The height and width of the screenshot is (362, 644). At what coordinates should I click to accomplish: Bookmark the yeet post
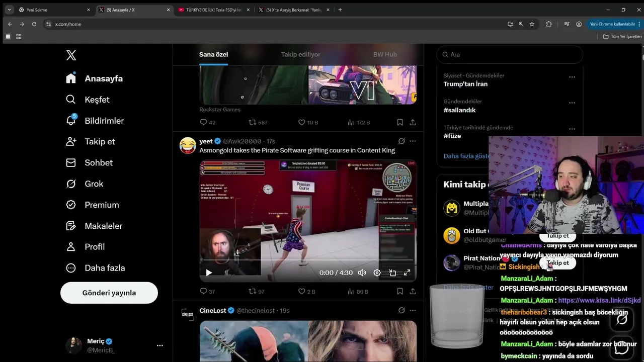[400, 291]
